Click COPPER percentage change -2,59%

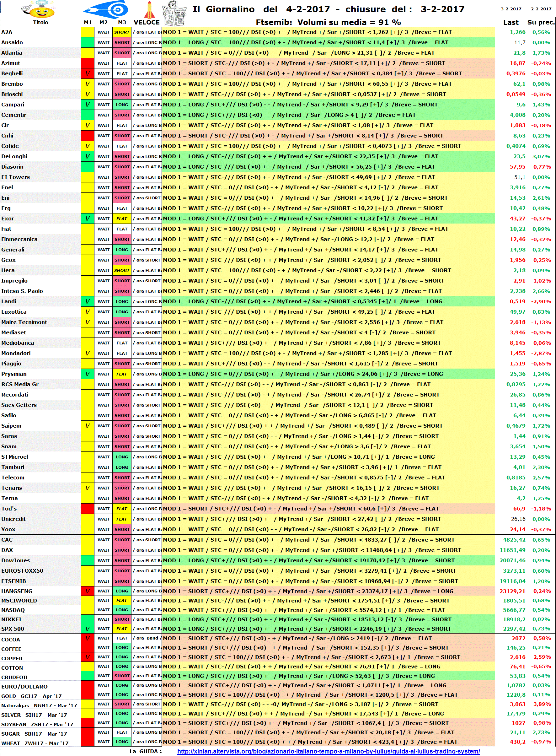tap(541, 657)
